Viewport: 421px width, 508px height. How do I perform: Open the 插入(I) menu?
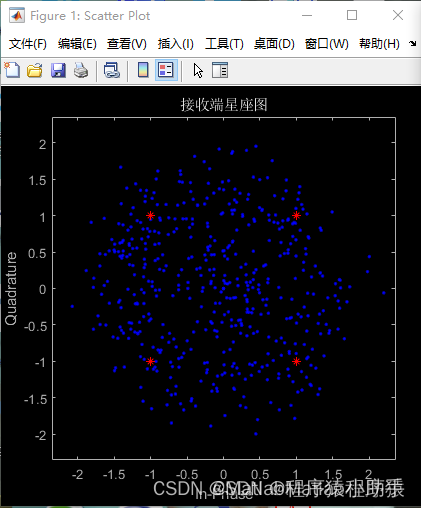coord(176,44)
